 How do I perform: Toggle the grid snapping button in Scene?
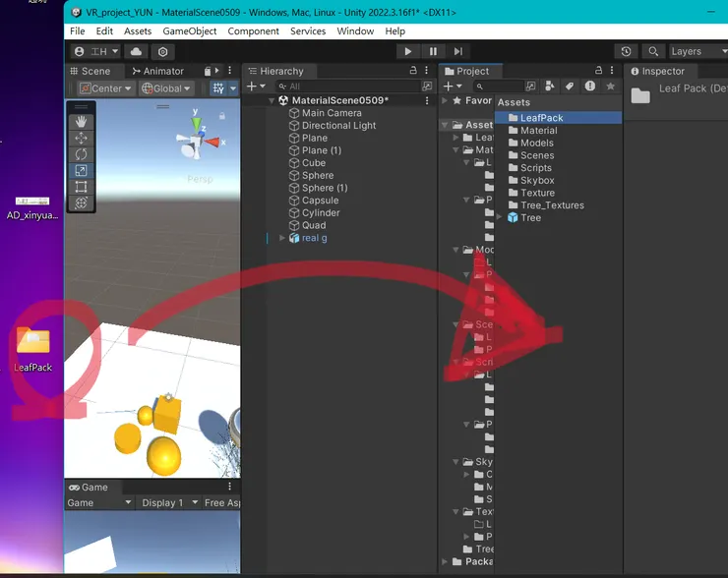tap(218, 88)
